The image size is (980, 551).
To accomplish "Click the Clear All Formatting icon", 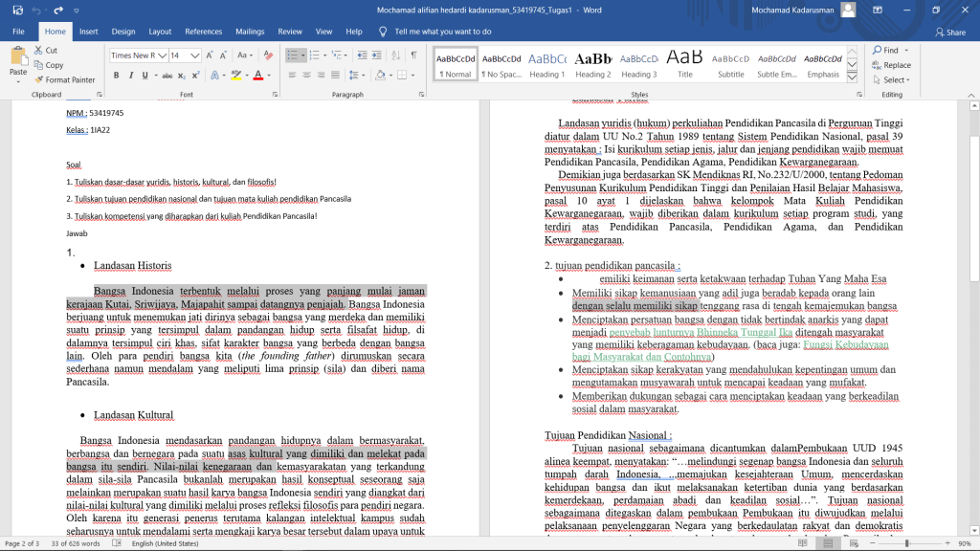I will click(x=269, y=55).
